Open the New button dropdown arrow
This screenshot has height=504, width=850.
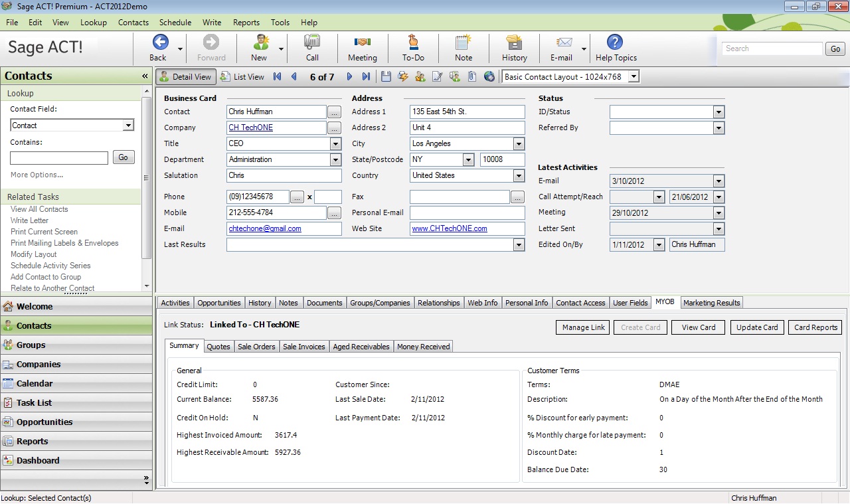(281, 48)
